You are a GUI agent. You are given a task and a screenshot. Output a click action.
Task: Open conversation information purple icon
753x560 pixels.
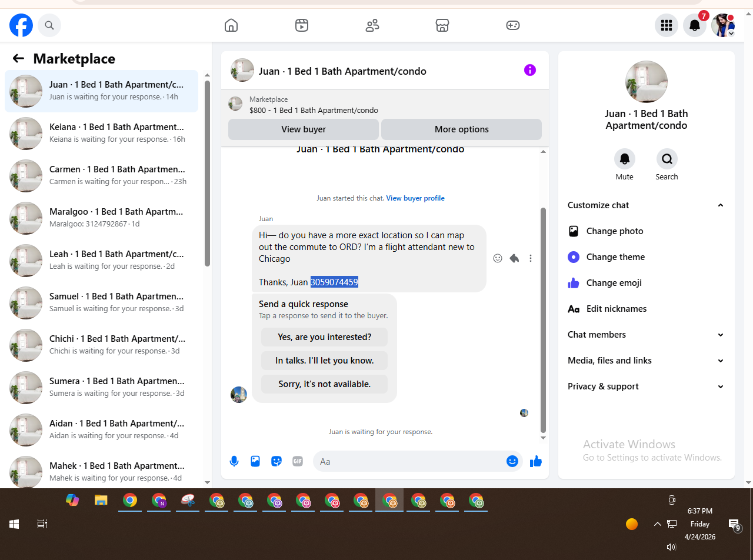click(x=530, y=71)
